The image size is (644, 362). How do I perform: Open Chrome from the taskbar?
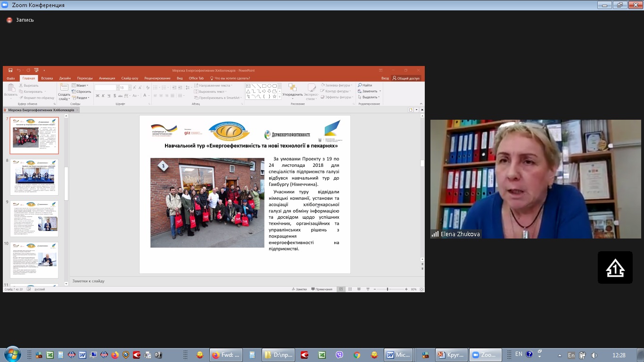pos(357,355)
